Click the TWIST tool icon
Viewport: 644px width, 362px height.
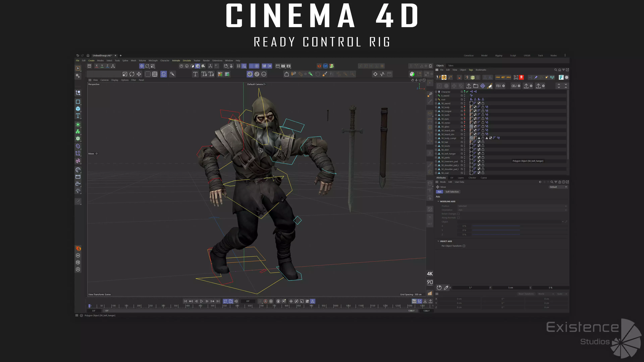pyautogui.click(x=509, y=77)
